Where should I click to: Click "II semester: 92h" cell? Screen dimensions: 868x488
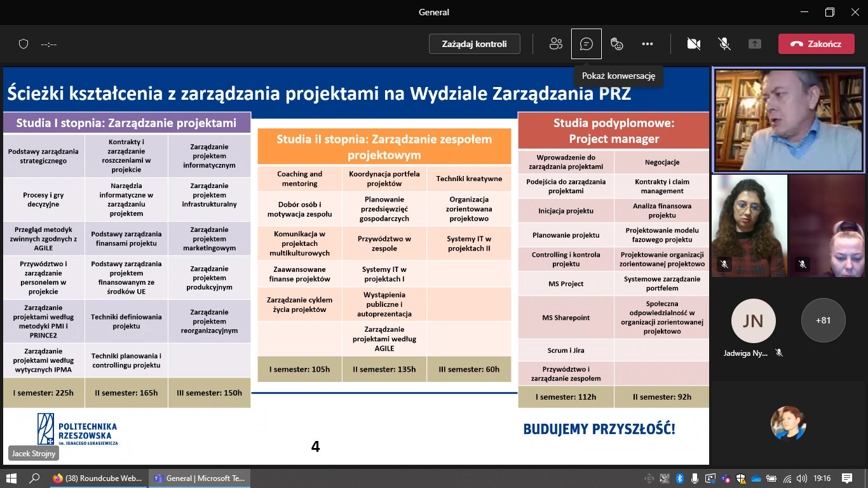click(662, 396)
